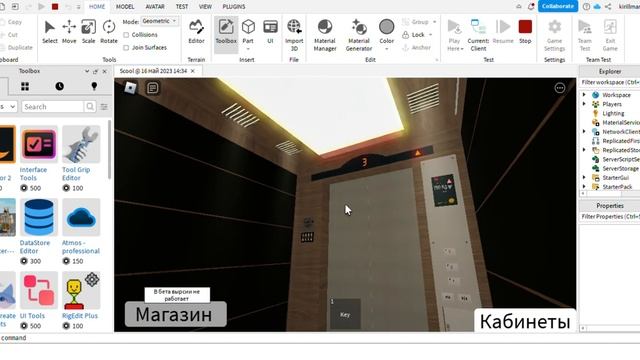
Task: Focus the Filter Properties field
Action: click(609, 217)
